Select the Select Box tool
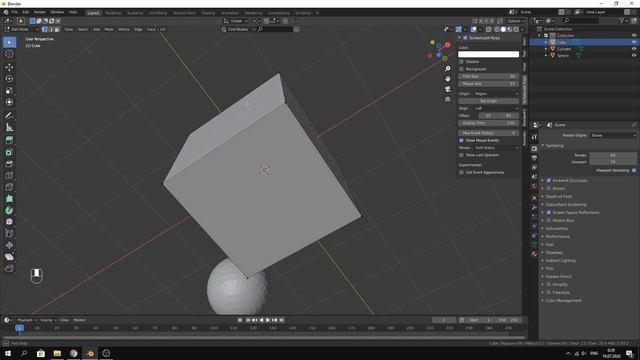Viewport: 640px width, 360px height. pyautogui.click(x=9, y=42)
